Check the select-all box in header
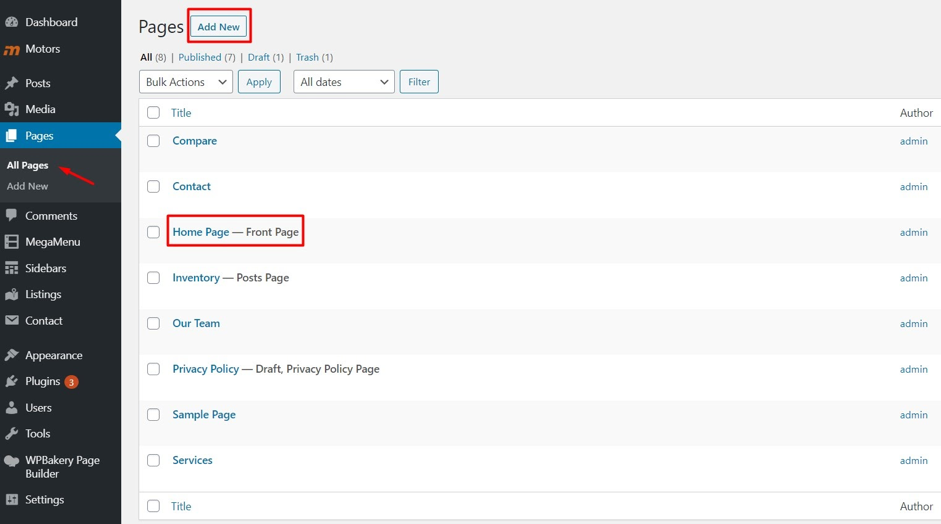Screen dimensions: 941x524 pyautogui.click(x=153, y=113)
